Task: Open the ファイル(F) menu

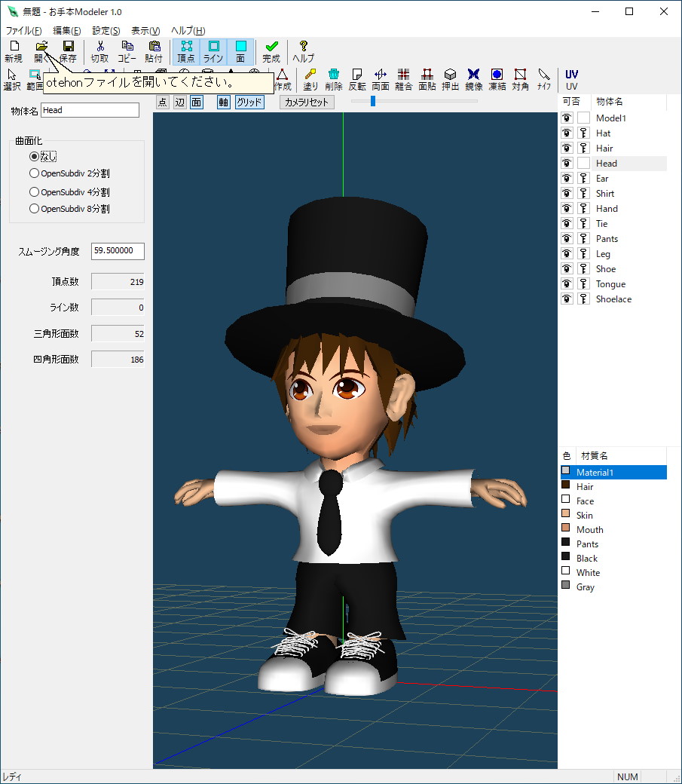Action: tap(23, 31)
